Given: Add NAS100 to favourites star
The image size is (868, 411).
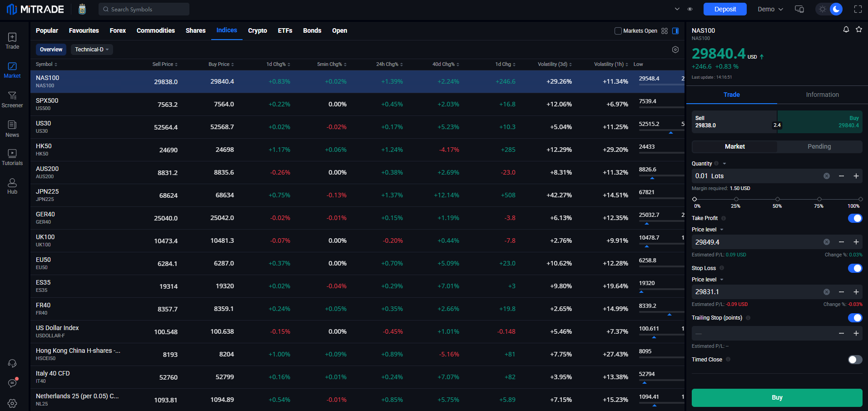Looking at the screenshot, I should tap(859, 30).
